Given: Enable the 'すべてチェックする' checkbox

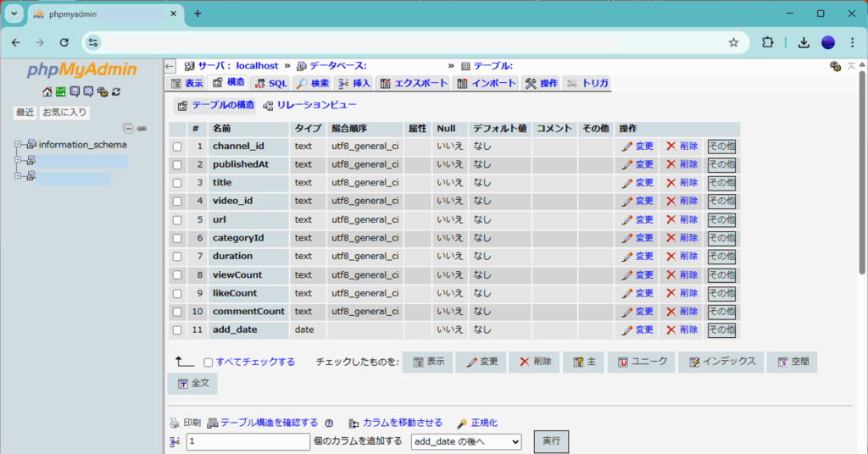Looking at the screenshot, I should (209, 363).
